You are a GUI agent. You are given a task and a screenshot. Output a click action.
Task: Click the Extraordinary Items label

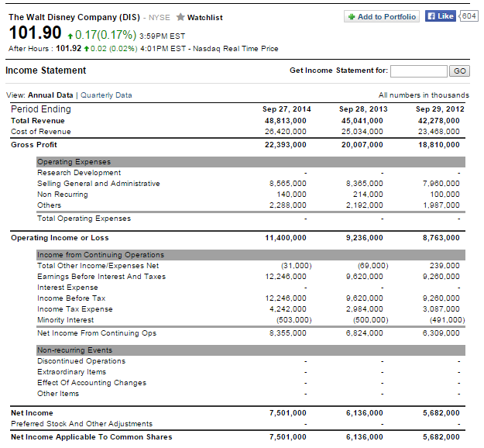point(71,372)
